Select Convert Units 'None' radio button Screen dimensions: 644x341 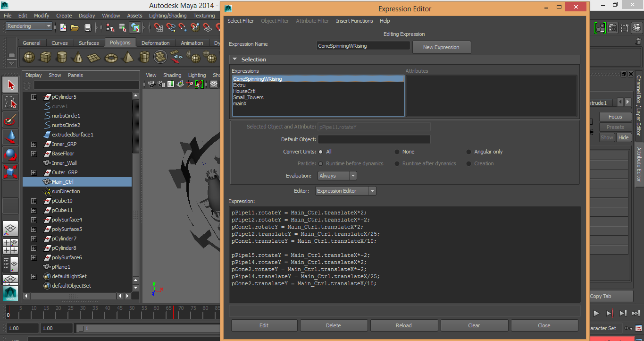(x=397, y=152)
